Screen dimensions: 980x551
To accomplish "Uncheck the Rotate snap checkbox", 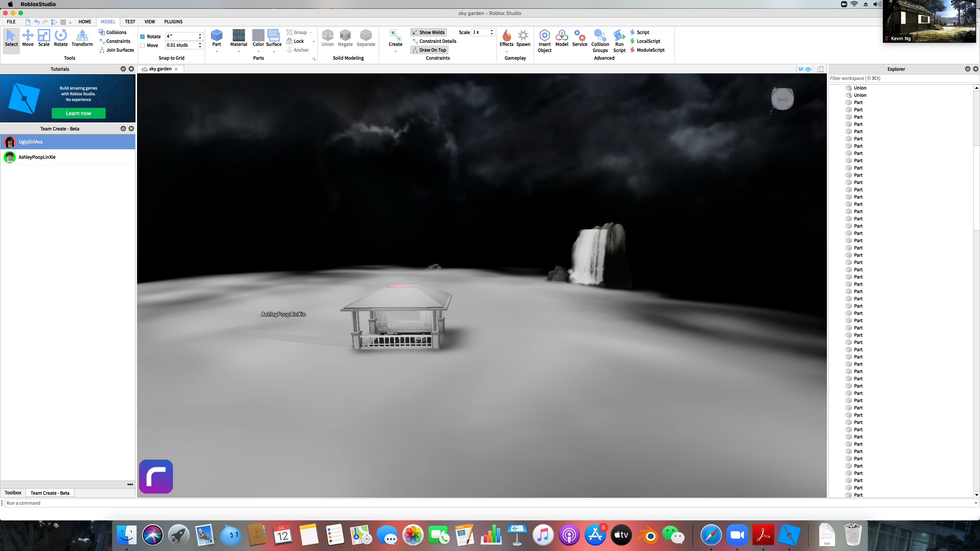I will pyautogui.click(x=142, y=37).
